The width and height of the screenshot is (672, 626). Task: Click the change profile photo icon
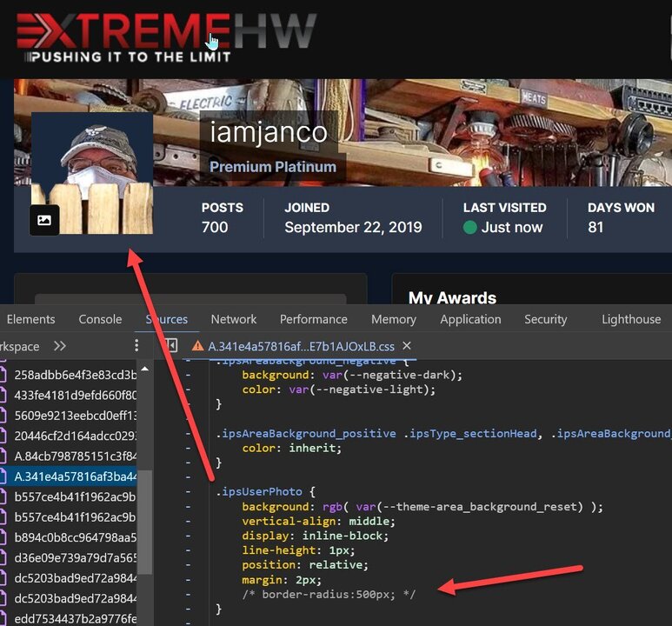(44, 220)
